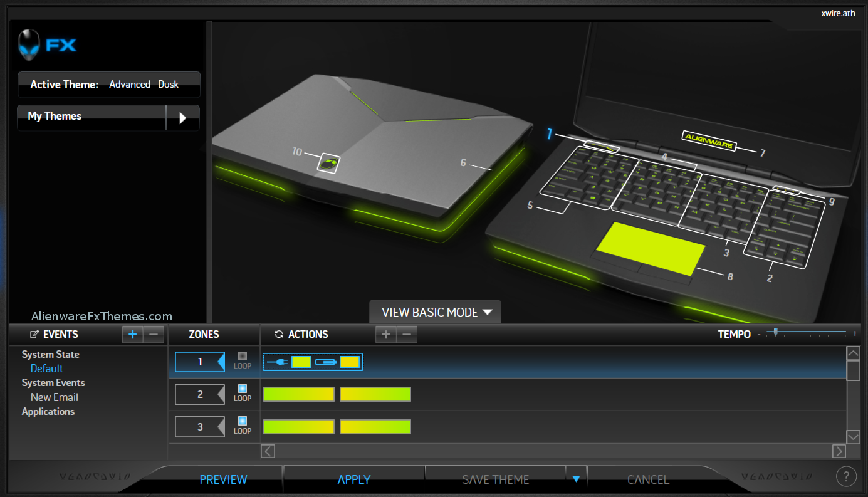Expand the My Themes arrow
Image resolution: width=868 pixels, height=497 pixels.
click(182, 118)
